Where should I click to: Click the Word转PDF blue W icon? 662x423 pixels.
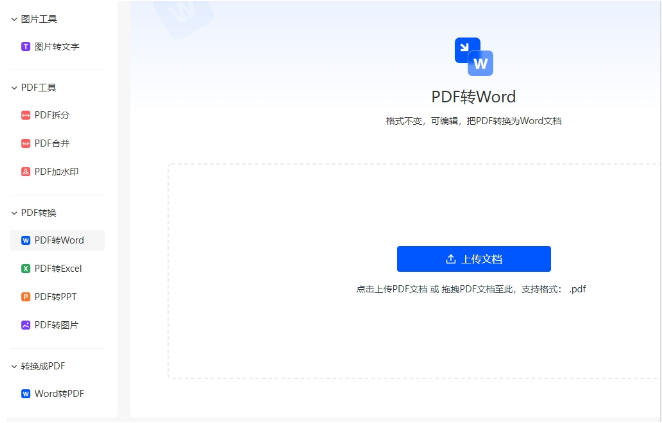(26, 394)
